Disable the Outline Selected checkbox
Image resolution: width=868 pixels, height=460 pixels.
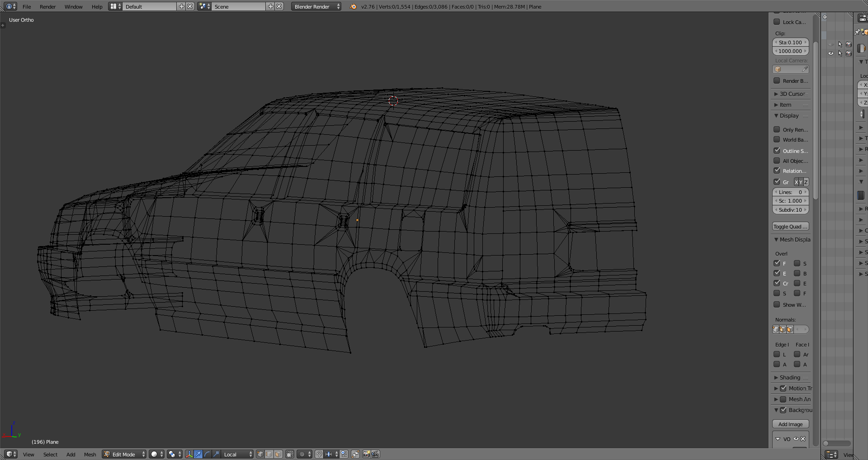click(x=777, y=151)
